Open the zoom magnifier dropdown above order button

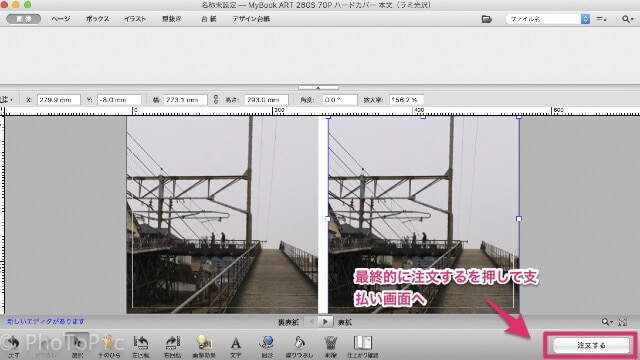coord(607,322)
